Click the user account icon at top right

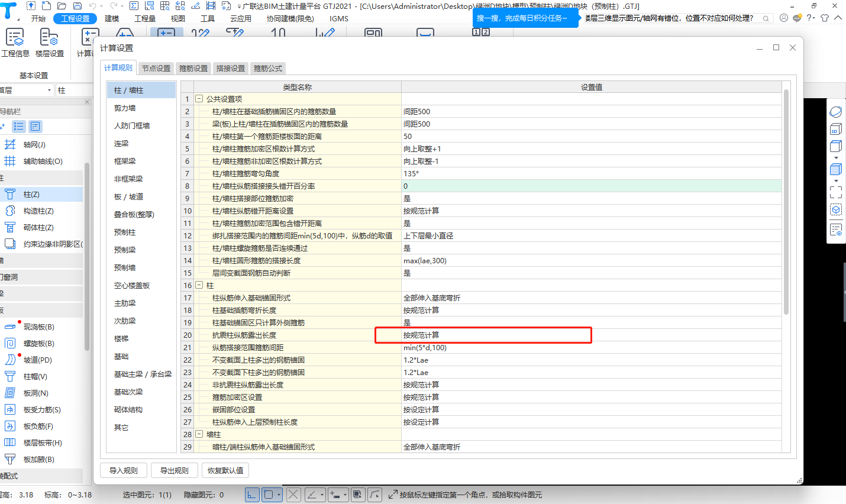784,18
